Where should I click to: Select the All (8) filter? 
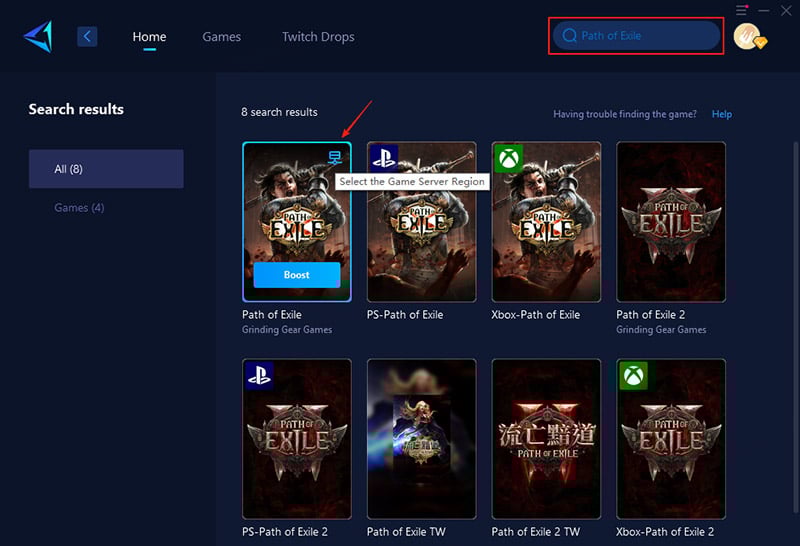click(106, 169)
